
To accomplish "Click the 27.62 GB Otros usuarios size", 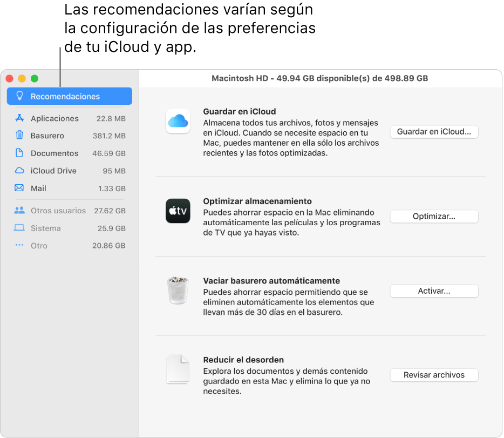I will point(110,211).
